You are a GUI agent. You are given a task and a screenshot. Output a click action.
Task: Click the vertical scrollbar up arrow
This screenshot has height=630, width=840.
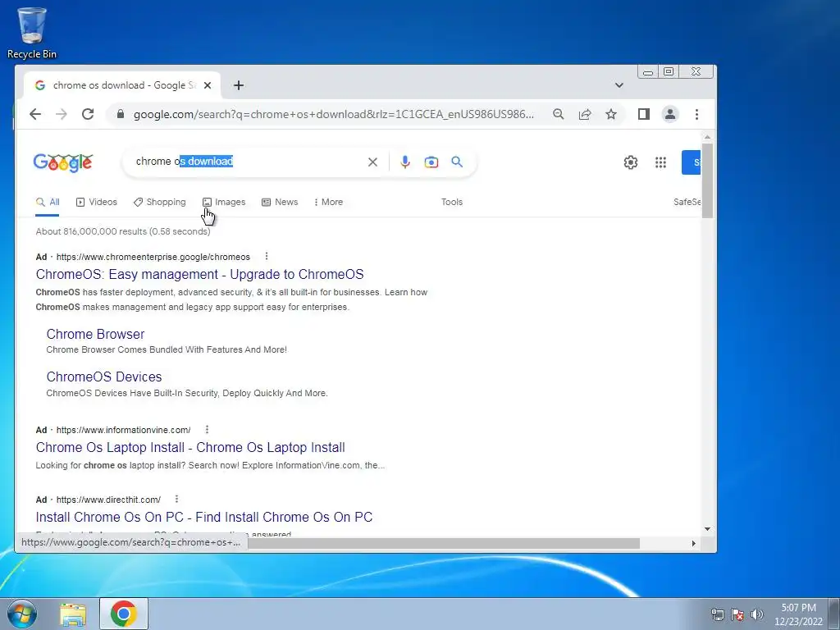click(x=707, y=137)
